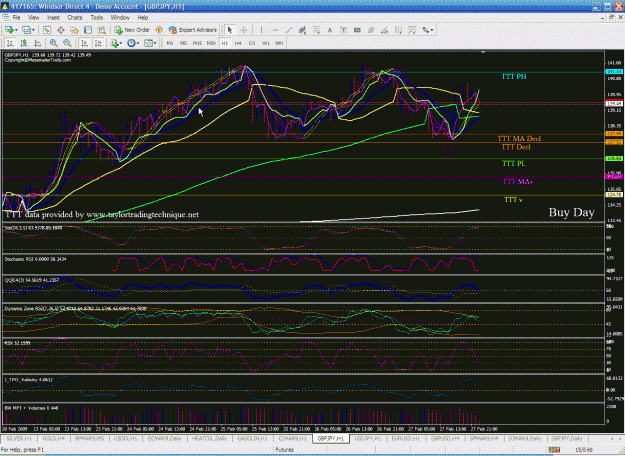Select the Crosshair tool
The width and height of the screenshot is (625, 456).
pyautogui.click(x=243, y=30)
